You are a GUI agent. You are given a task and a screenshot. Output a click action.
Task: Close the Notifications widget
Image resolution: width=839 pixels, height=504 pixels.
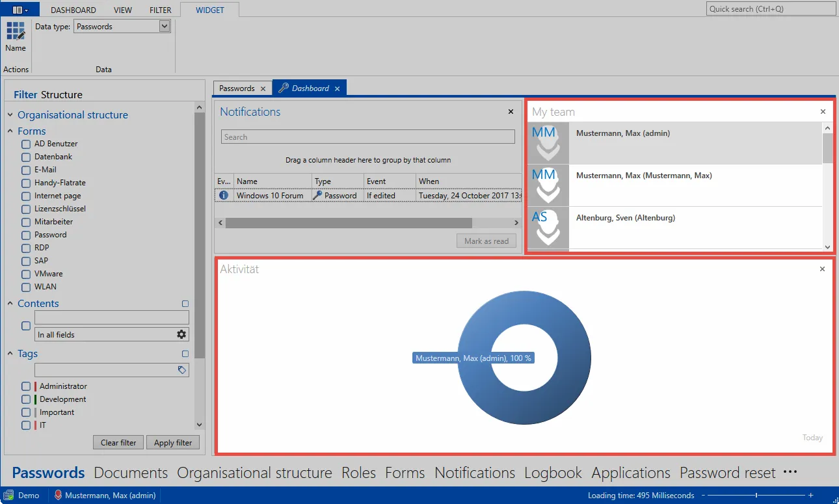tap(511, 112)
